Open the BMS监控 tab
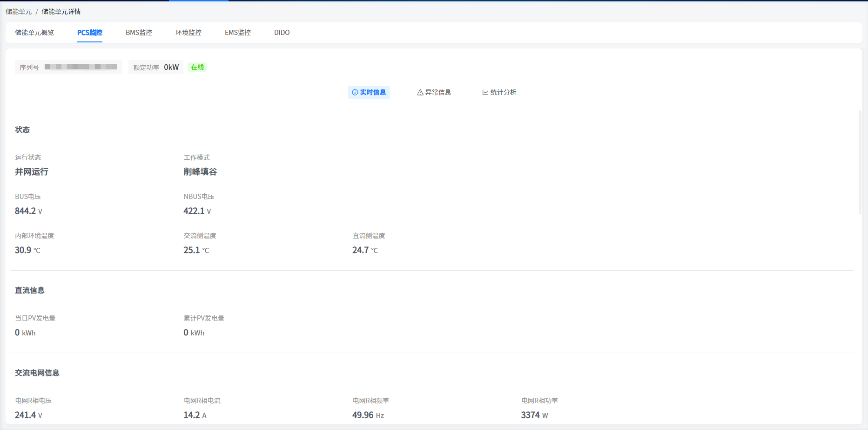 tap(139, 33)
